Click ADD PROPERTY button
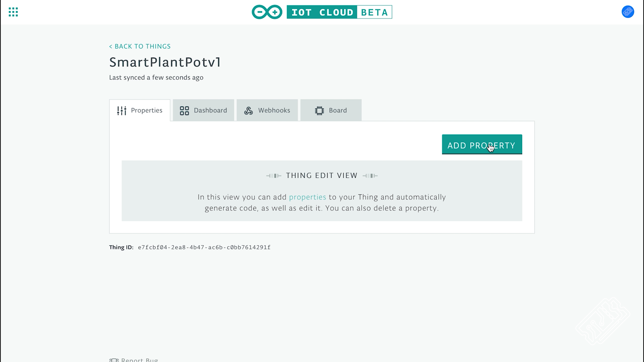Viewport: 644px width, 362px height. click(482, 145)
